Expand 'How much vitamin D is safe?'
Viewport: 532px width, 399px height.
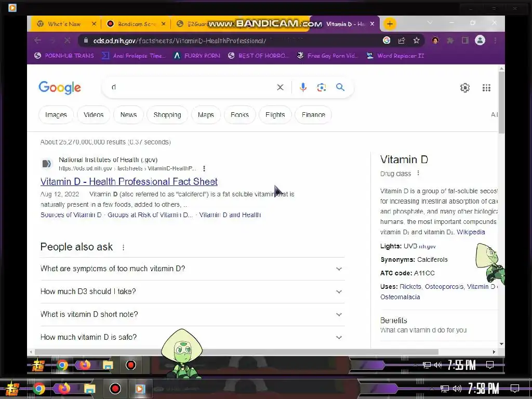pyautogui.click(x=192, y=337)
